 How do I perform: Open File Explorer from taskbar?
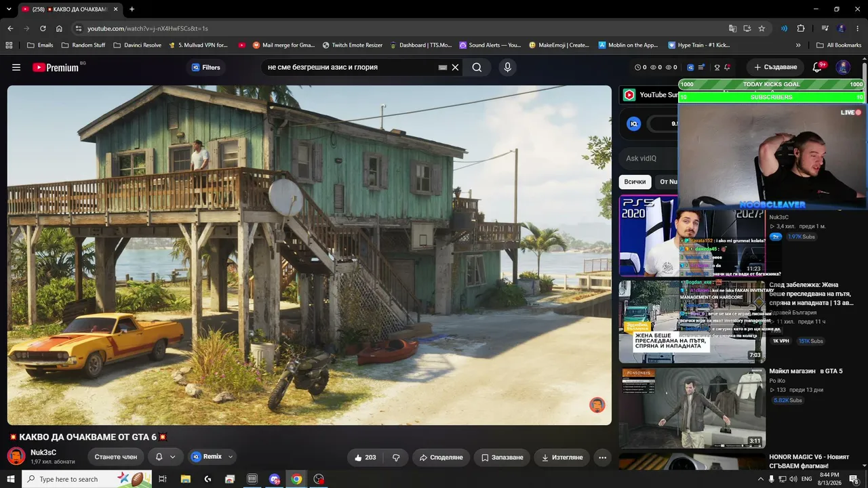(x=185, y=479)
